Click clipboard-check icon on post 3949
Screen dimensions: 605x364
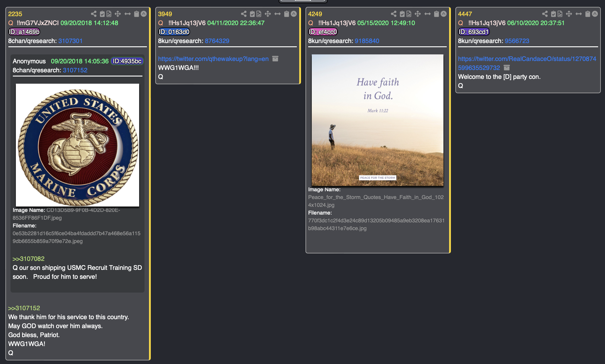click(x=252, y=14)
